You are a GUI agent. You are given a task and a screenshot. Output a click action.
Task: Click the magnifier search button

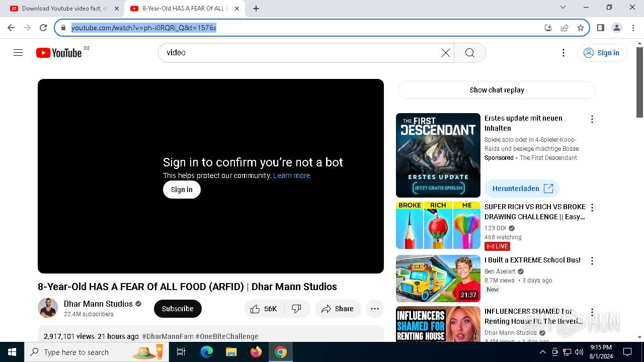click(470, 53)
